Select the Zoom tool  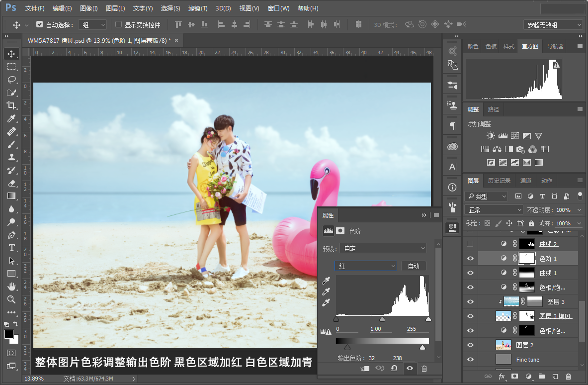[11, 299]
